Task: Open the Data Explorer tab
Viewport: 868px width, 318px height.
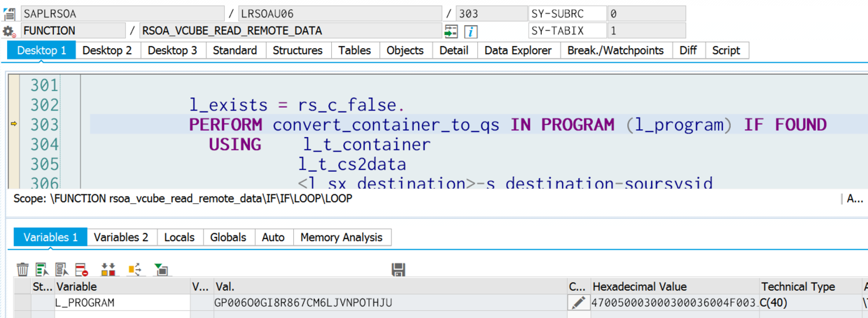Action: point(518,50)
